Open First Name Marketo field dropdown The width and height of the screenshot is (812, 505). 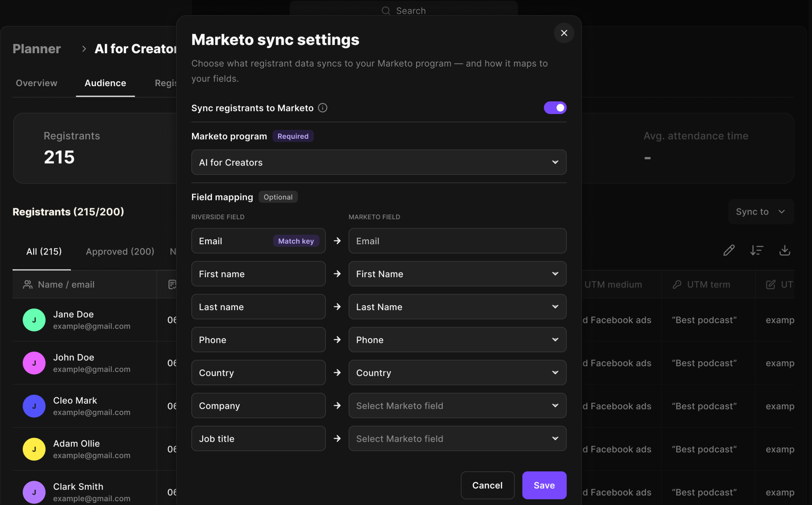click(x=457, y=274)
